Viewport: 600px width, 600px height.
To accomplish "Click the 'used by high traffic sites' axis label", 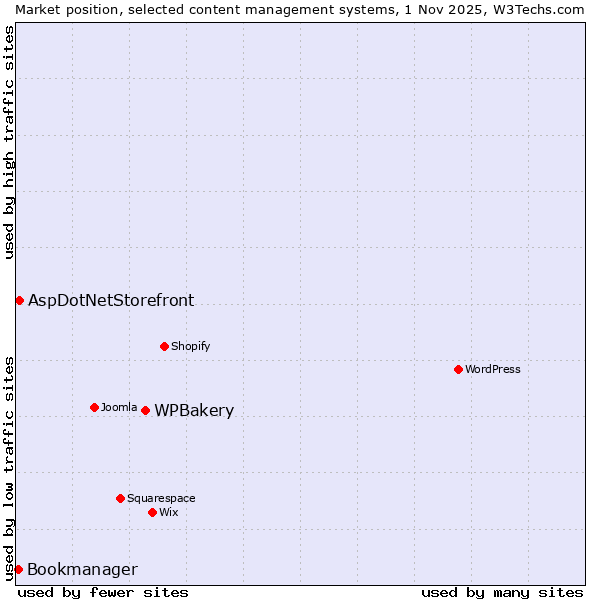I will coord(9,142).
